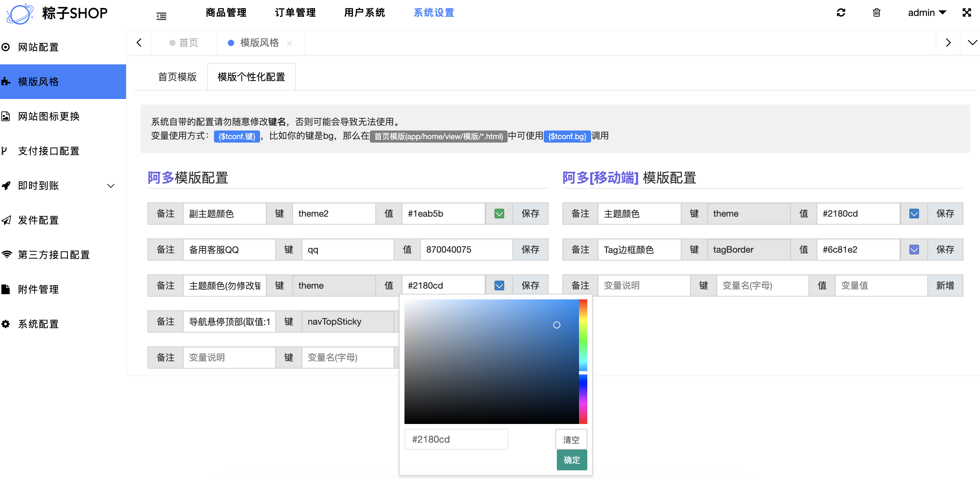Open 网站配置 in the sidebar
980x479 pixels.
pyautogui.click(x=63, y=47)
